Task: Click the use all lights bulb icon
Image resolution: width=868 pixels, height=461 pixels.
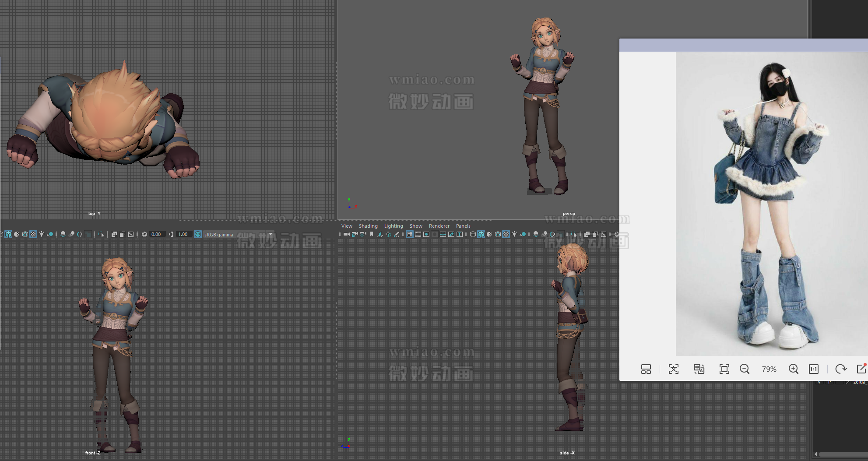Action: point(514,234)
